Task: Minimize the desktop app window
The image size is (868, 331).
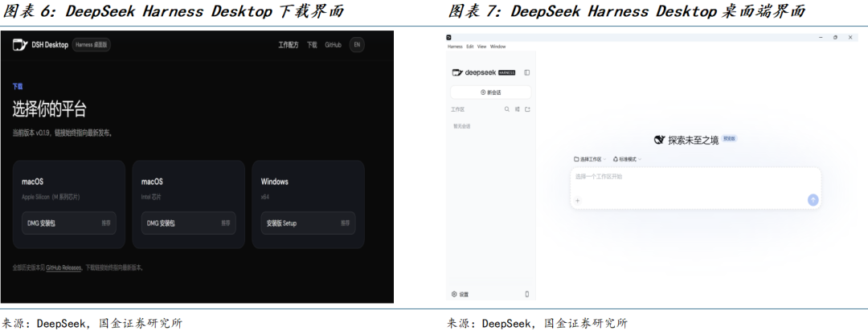Action: click(821, 37)
